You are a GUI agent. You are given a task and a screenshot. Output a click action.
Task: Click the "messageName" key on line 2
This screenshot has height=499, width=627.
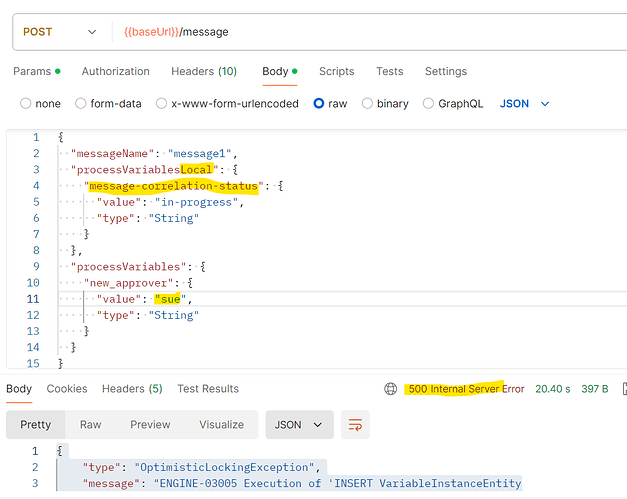pos(112,154)
